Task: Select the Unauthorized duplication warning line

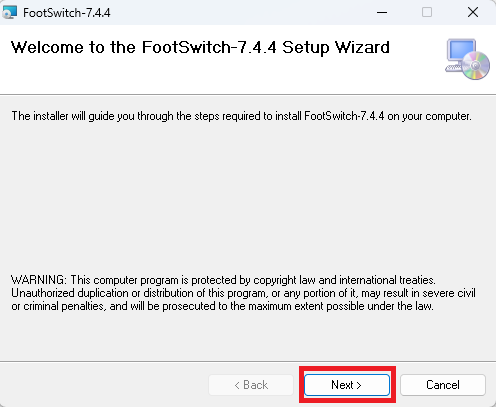Action: (243, 293)
